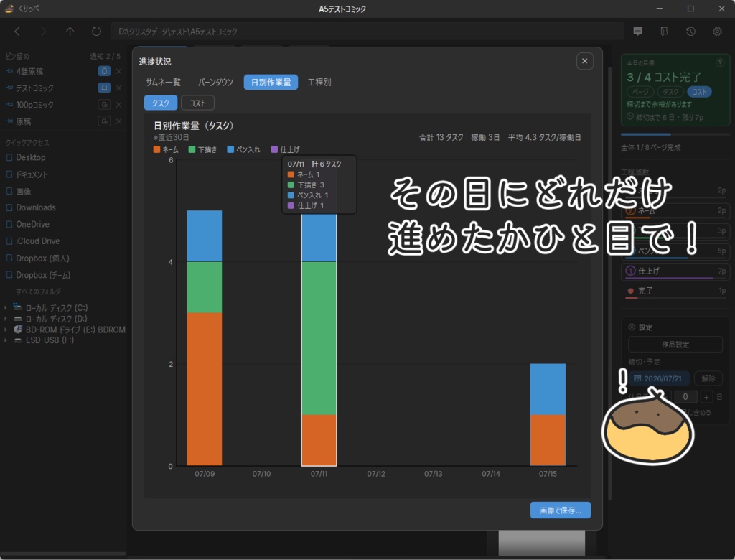
Task: Go forward with the forward arrow
Action: 44,32
